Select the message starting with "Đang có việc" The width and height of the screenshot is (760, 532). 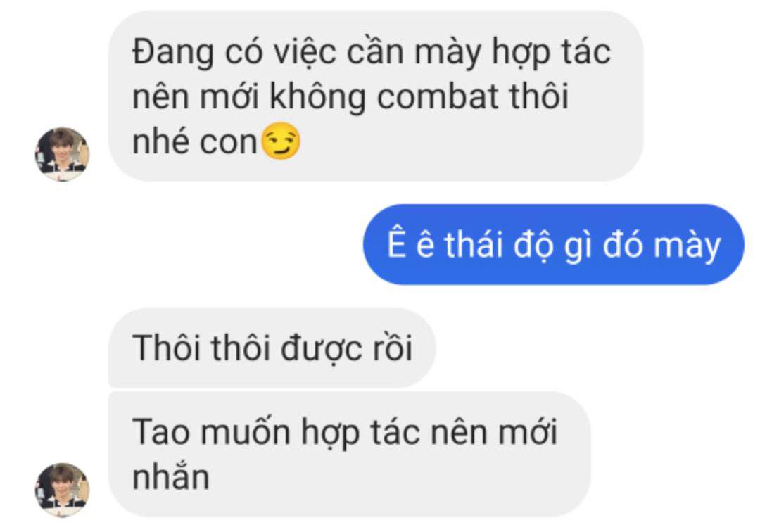click(376, 96)
